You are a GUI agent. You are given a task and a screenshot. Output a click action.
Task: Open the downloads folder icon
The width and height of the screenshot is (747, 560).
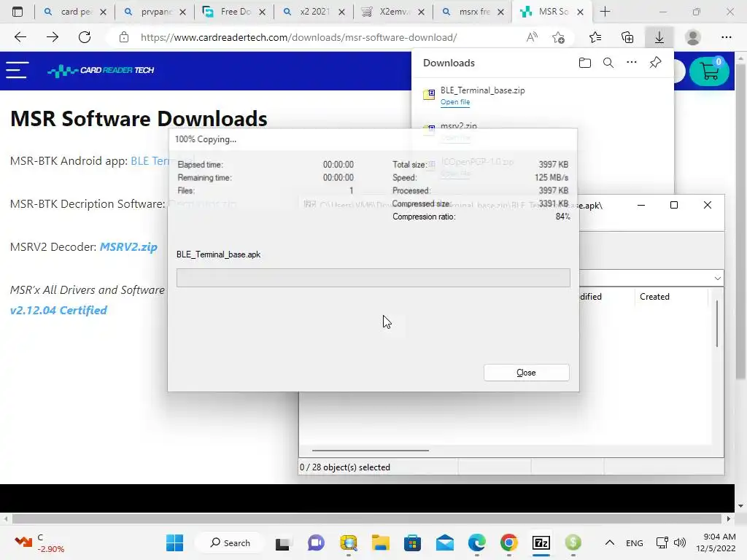pos(584,63)
